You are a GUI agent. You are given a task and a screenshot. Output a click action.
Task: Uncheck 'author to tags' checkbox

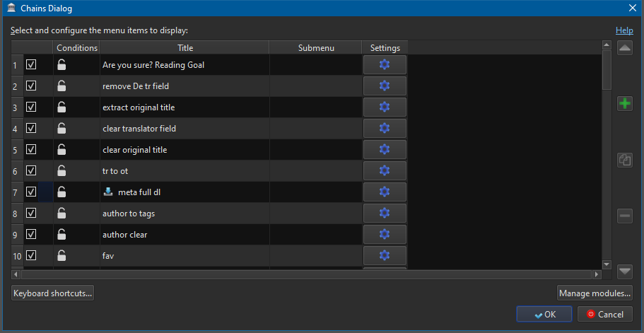point(31,213)
